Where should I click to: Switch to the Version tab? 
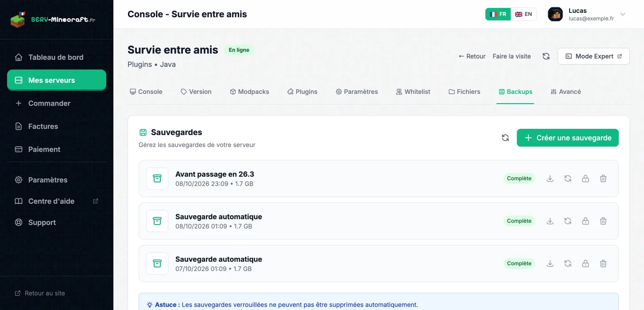pos(196,92)
